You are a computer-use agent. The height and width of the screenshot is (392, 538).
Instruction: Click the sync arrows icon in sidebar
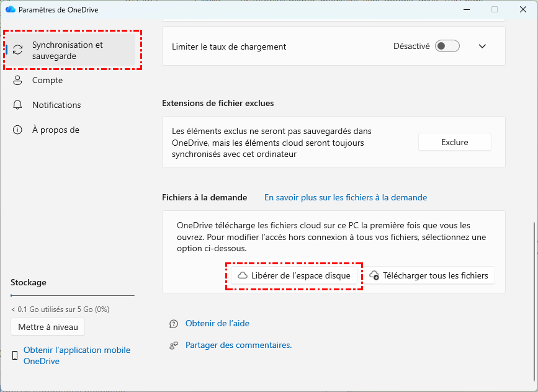click(x=18, y=50)
